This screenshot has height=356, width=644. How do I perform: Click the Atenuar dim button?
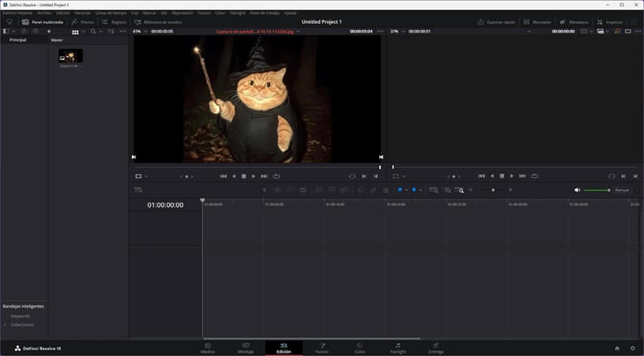coord(622,190)
